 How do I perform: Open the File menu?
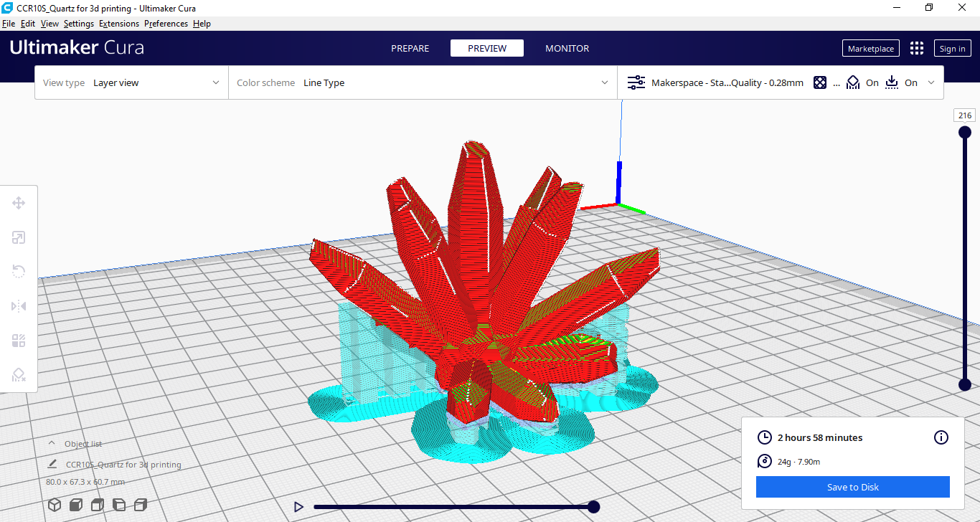(x=9, y=24)
